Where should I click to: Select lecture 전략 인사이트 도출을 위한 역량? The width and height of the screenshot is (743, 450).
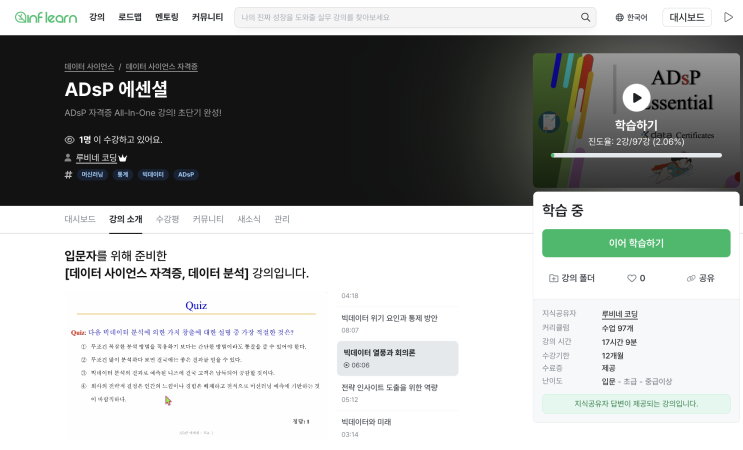398,393
